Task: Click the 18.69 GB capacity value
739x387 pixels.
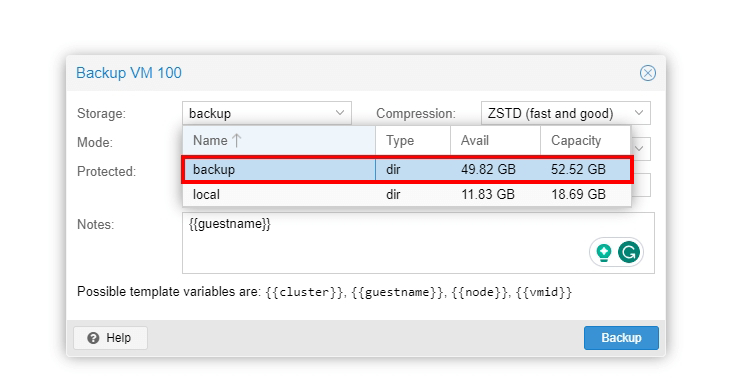Action: point(578,194)
